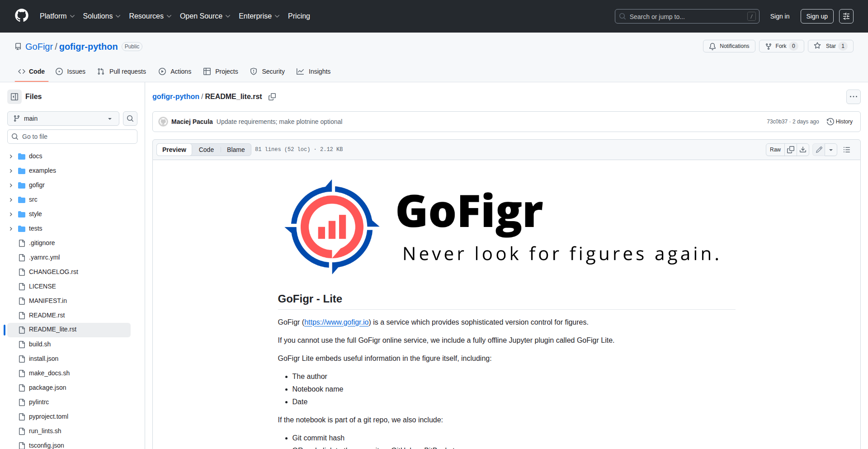The height and width of the screenshot is (449, 868).
Task: Expand the style folder
Action: 11,214
